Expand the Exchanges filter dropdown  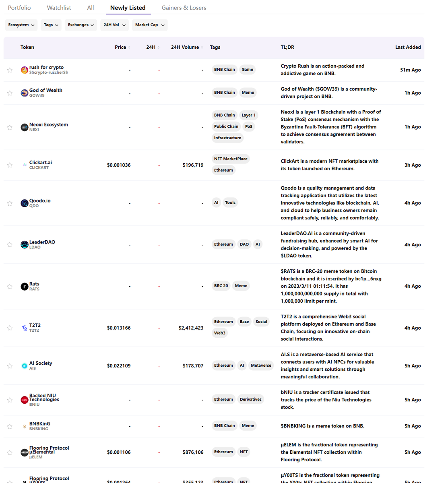[x=81, y=25]
